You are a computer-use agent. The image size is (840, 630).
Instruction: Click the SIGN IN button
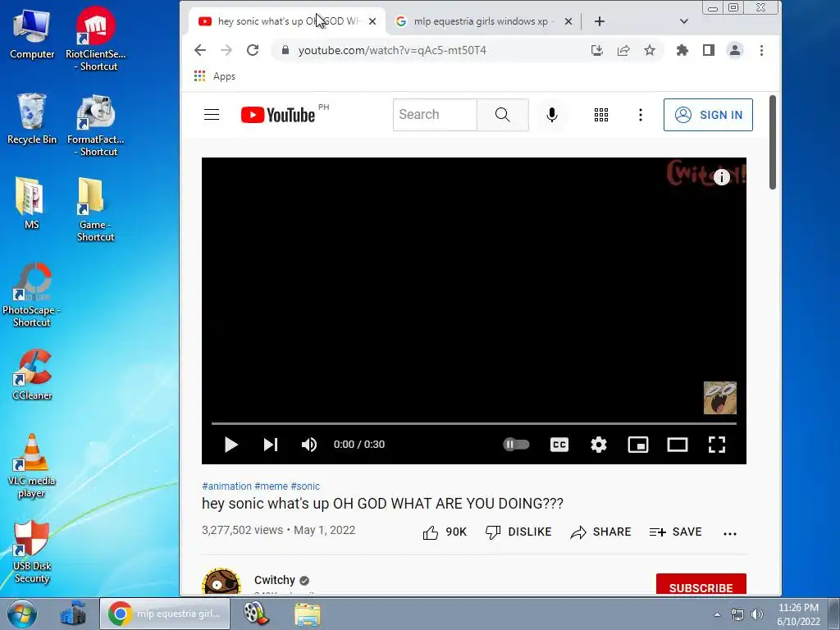click(x=708, y=115)
